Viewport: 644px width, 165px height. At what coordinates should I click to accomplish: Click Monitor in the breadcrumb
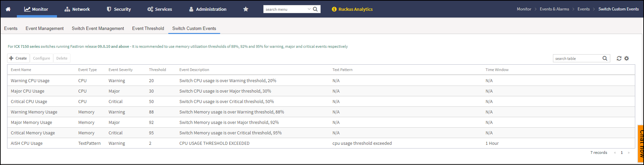[524, 9]
